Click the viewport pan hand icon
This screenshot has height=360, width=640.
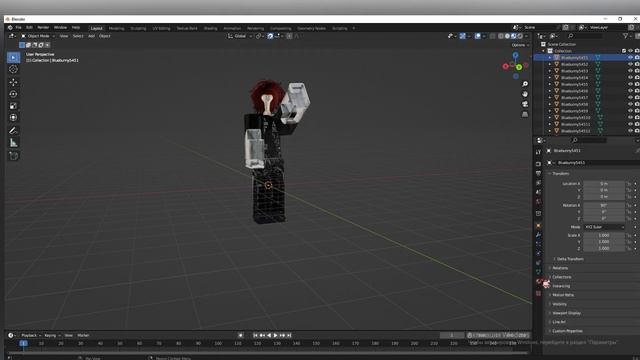click(525, 94)
